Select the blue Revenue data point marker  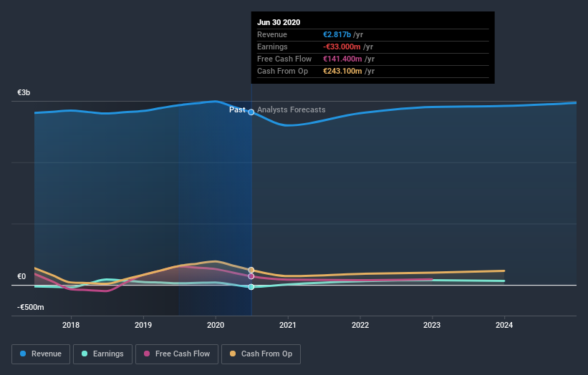coord(251,112)
